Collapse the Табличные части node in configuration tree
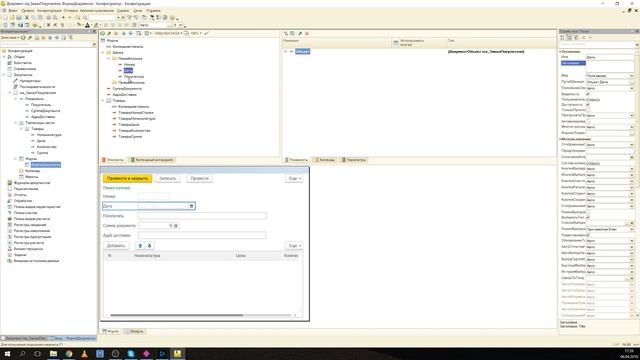 (16, 123)
